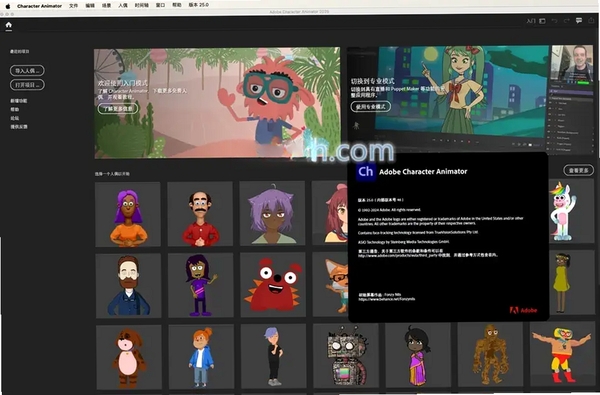600x395 pixels.
Task: Select the purple-haired anime cat-ear puppet
Action: point(272,213)
